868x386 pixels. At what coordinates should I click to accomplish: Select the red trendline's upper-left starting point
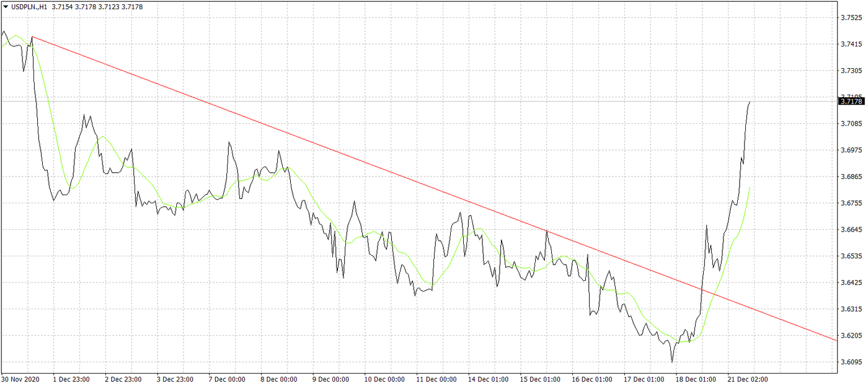click(x=32, y=37)
